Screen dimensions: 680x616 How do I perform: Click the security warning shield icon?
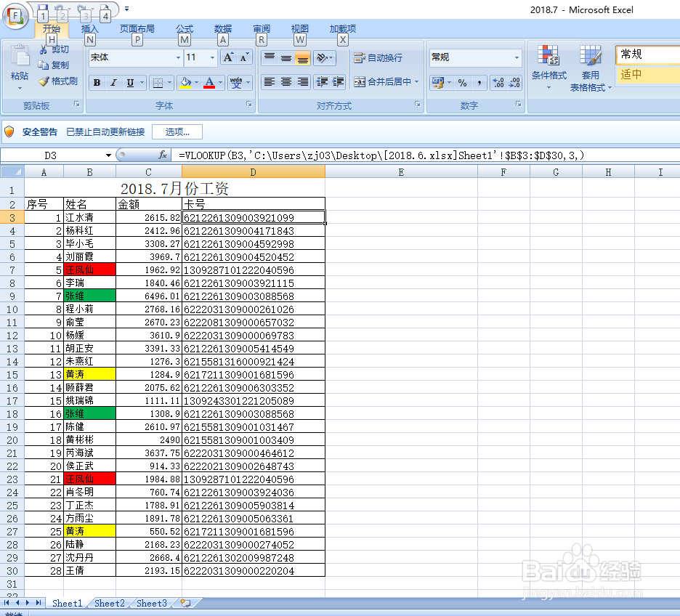click(x=9, y=131)
